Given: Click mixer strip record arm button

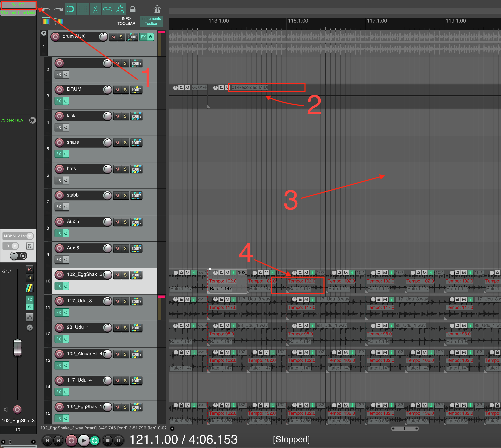Looking at the screenshot, I should (x=17, y=410).
